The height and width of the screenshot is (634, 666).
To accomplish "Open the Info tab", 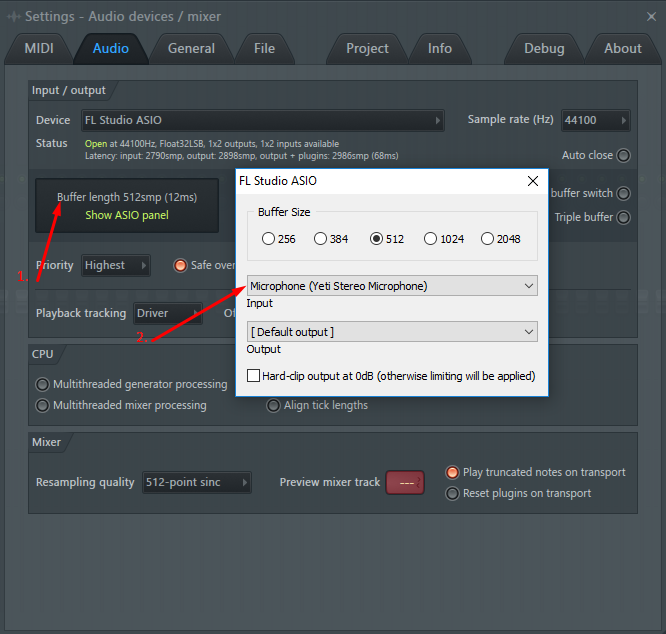I will point(440,48).
